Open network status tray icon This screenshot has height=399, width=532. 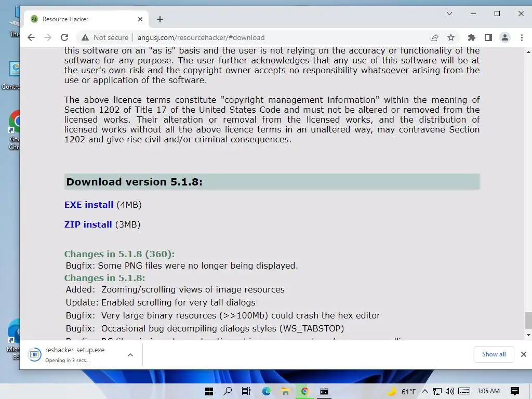coord(437,392)
